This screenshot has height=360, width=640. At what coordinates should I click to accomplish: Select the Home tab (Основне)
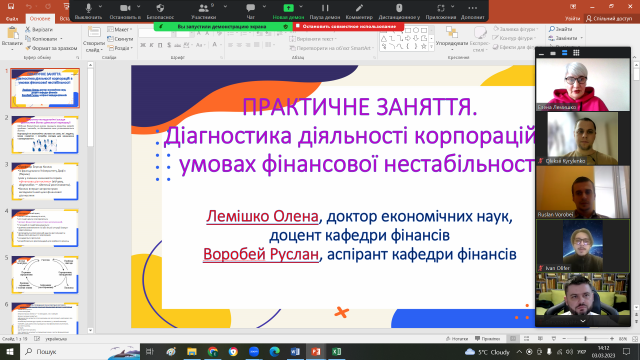pos(40,19)
